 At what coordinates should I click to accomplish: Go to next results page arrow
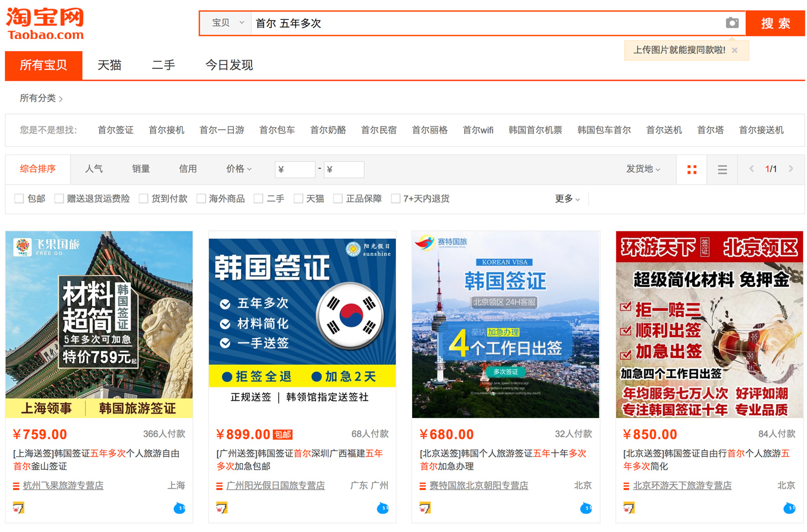point(790,169)
